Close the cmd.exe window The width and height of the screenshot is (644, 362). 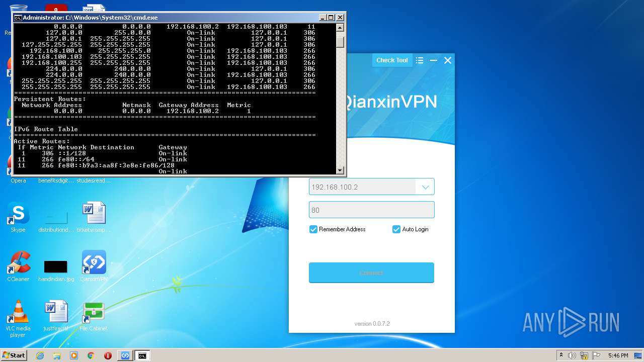(340, 18)
